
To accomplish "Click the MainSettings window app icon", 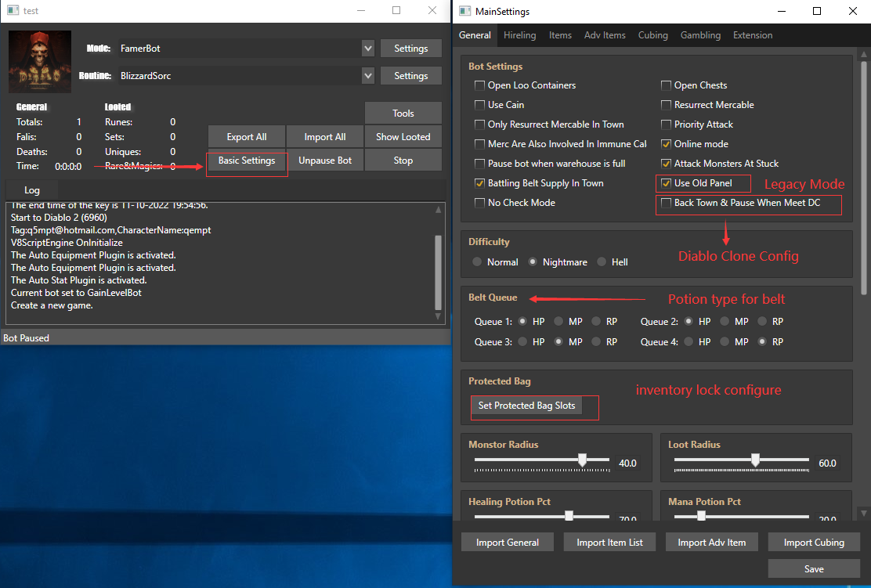I will click(x=465, y=11).
